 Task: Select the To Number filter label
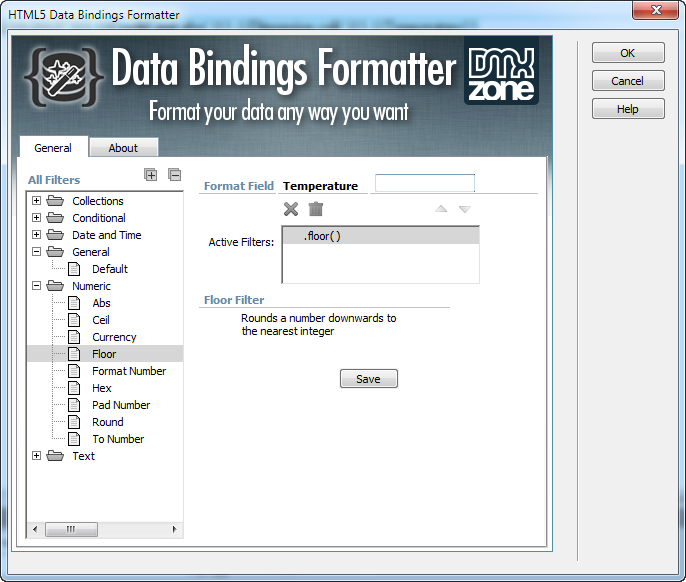[x=118, y=439]
